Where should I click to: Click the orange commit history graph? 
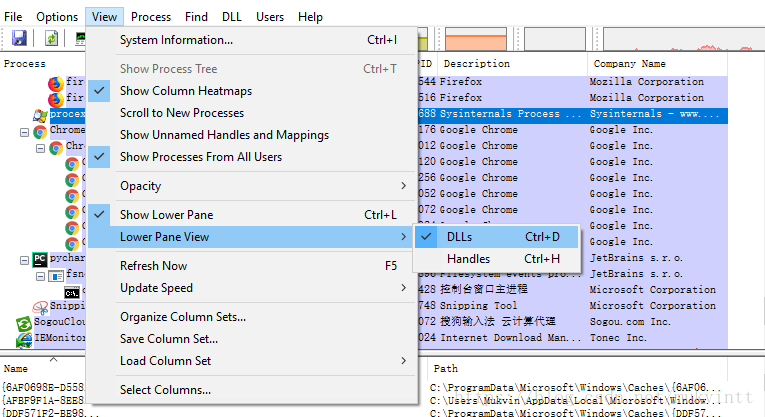476,39
